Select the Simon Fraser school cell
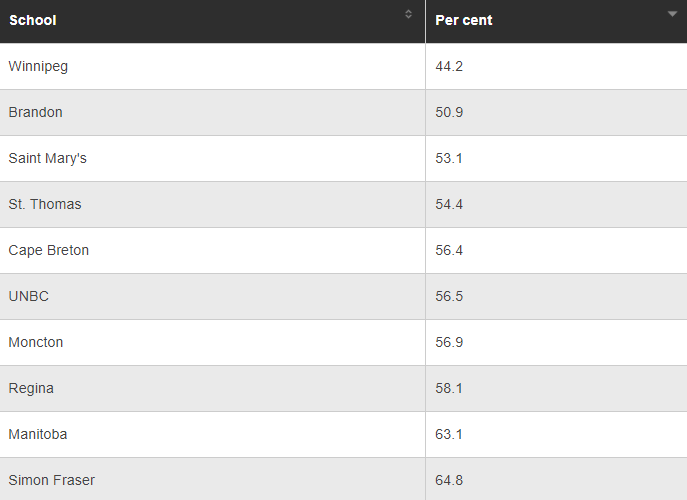Screen dimensions: 687x500 (52, 480)
